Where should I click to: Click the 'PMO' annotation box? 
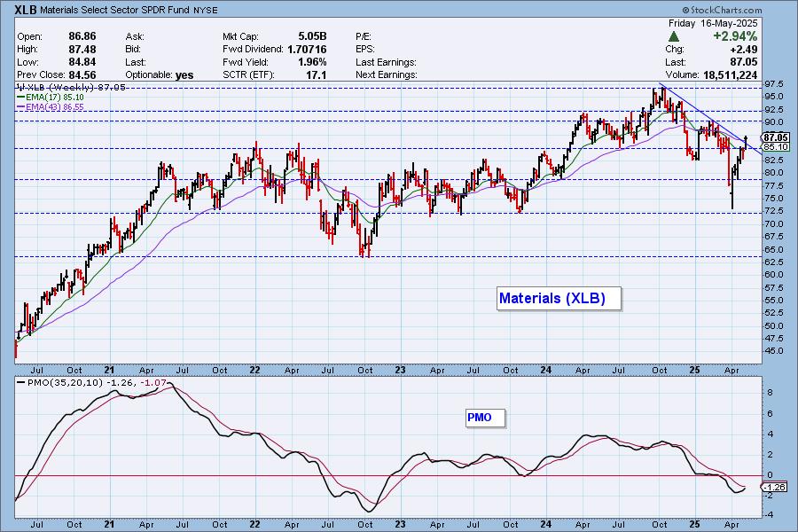click(x=486, y=418)
